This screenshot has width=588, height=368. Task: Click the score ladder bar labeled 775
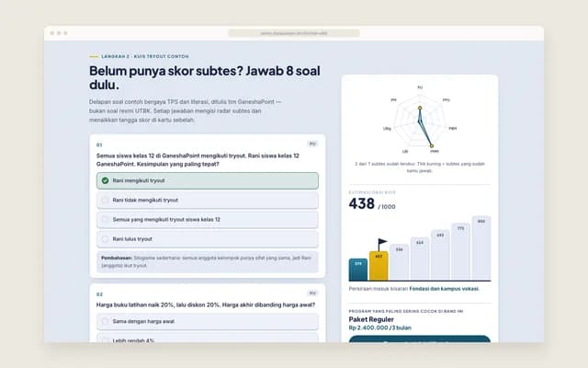point(461,251)
